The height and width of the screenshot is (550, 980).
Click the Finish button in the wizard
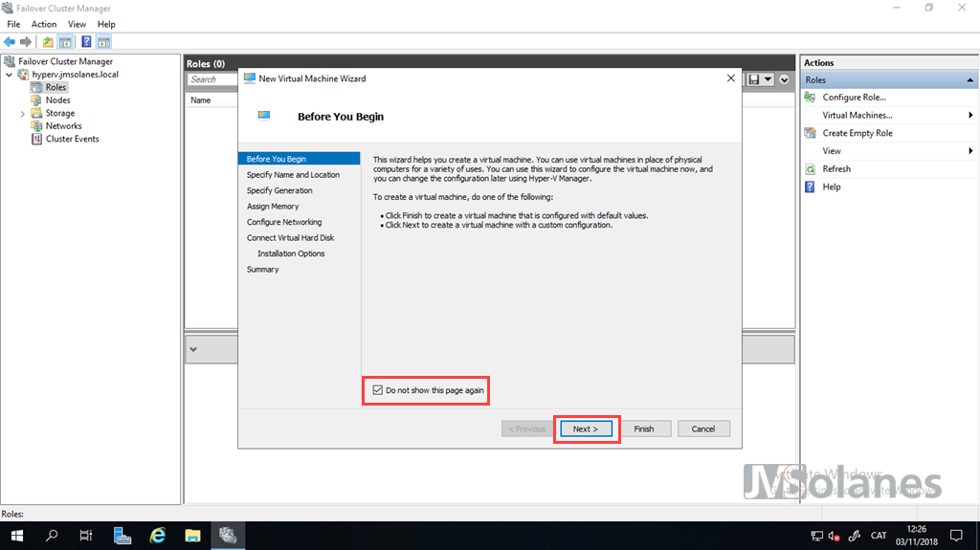point(644,429)
